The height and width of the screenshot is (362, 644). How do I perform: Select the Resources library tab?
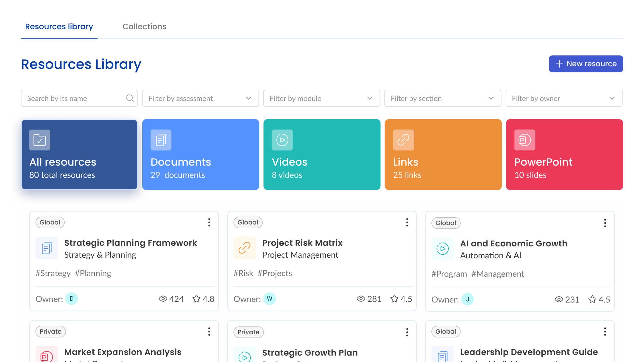(x=59, y=27)
